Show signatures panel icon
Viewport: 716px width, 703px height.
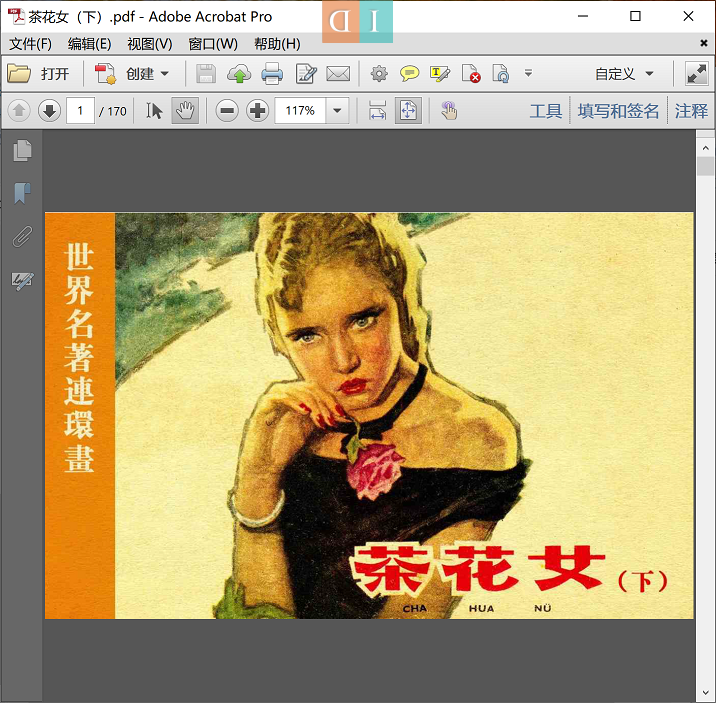[x=22, y=280]
